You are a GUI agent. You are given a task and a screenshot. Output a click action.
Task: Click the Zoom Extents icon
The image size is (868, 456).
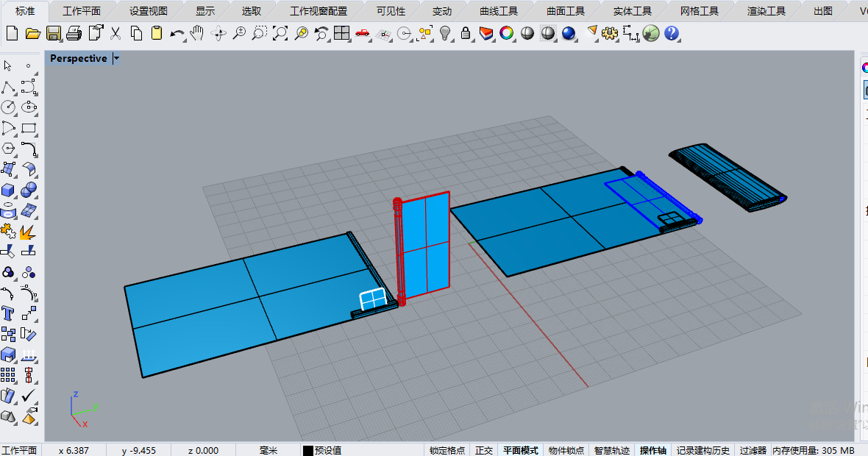[x=280, y=34]
